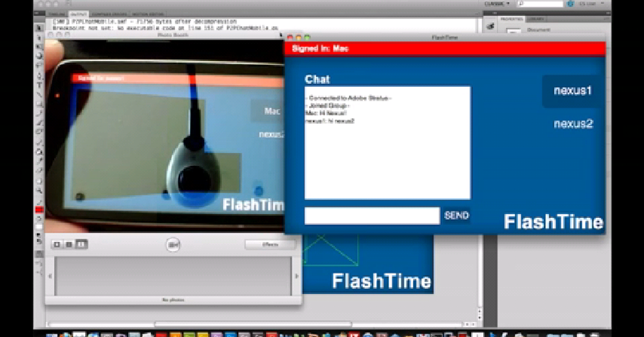
Task: Click the left arrow of Photo Booth strip
Action: 50,276
